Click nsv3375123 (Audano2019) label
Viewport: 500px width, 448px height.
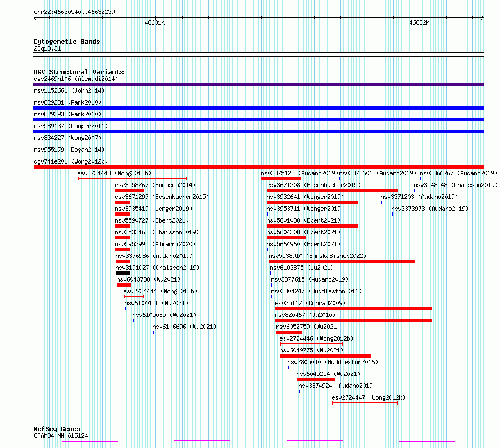(x=299, y=173)
